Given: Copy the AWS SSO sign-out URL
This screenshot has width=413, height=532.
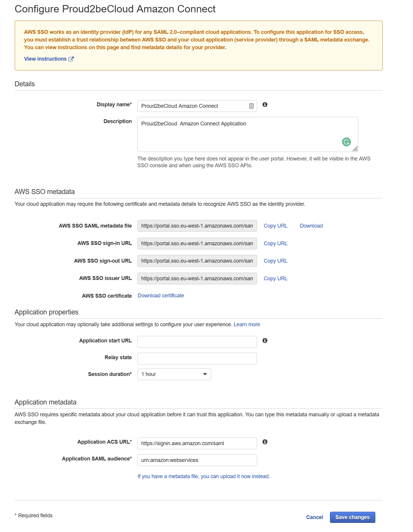Looking at the screenshot, I should click(275, 261).
